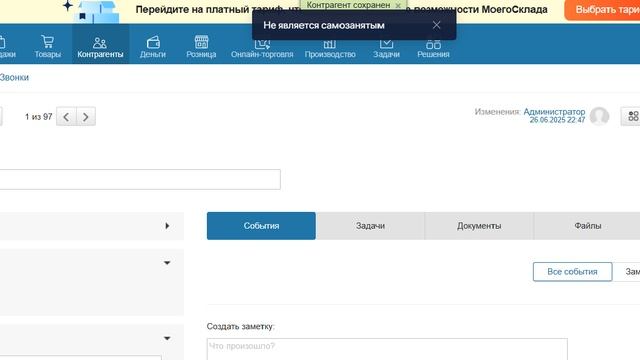Open the Решения section
The image size is (640, 360).
click(x=433, y=48)
